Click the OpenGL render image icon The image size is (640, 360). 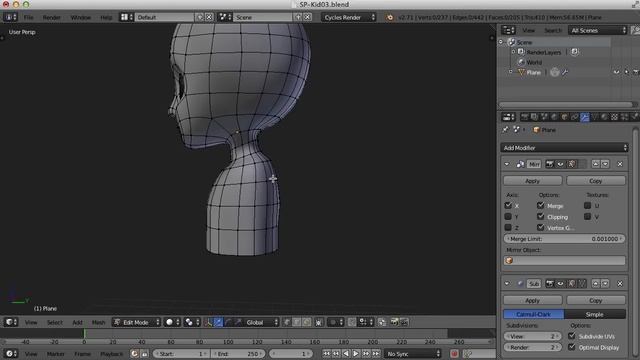tap(394, 322)
